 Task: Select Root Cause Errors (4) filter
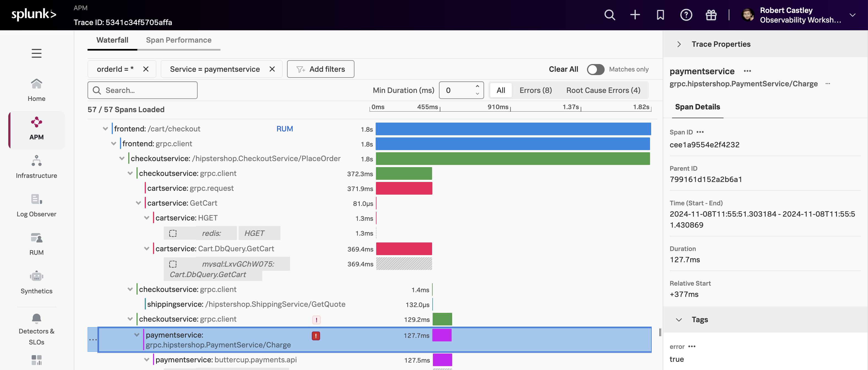(x=603, y=90)
